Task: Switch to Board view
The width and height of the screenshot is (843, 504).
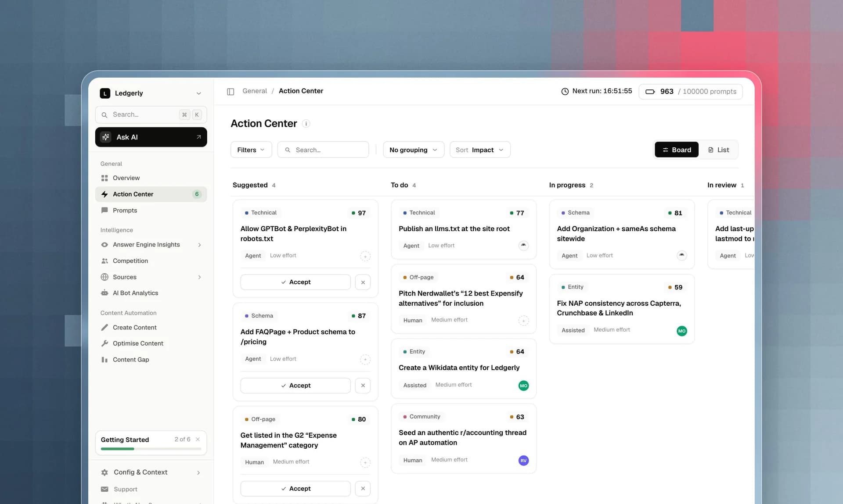Action: click(x=677, y=150)
